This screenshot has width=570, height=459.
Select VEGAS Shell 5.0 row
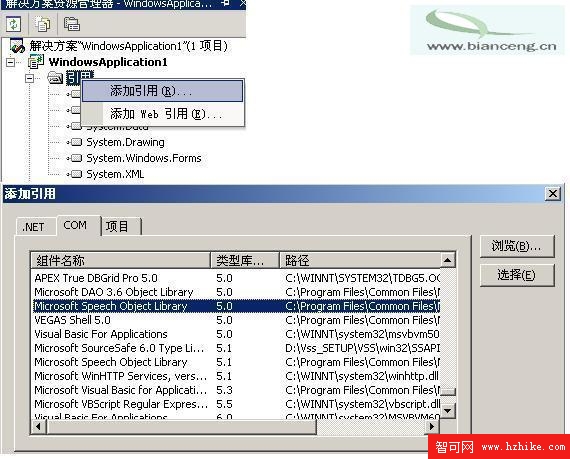pos(236,320)
